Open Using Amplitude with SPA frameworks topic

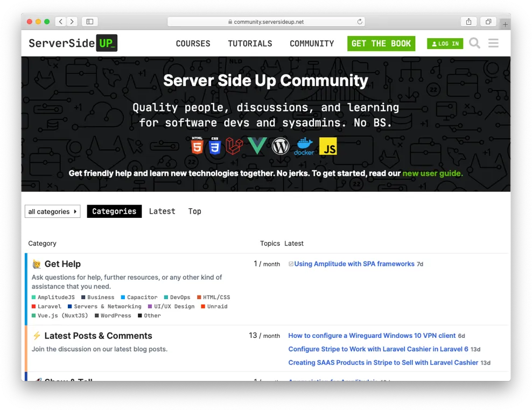coord(354,264)
